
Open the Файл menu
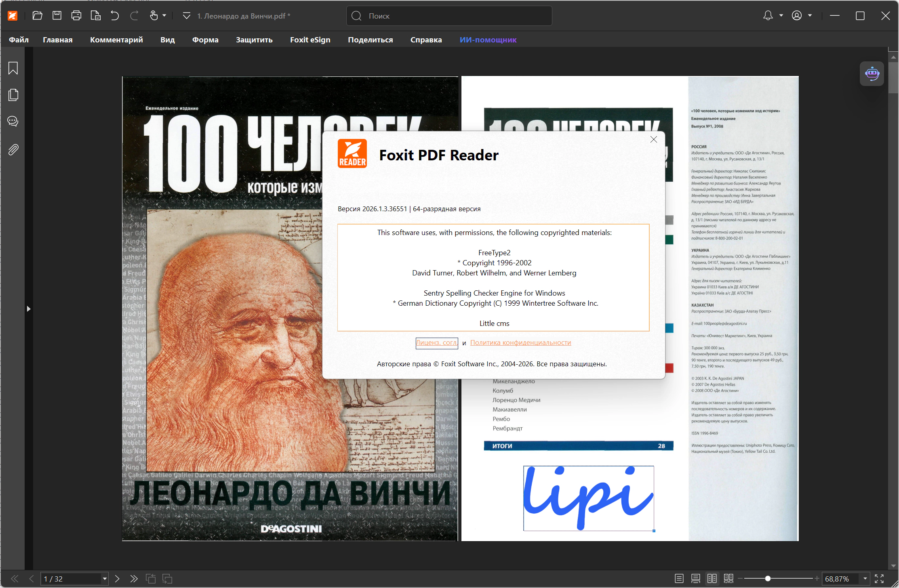pyautogui.click(x=19, y=40)
